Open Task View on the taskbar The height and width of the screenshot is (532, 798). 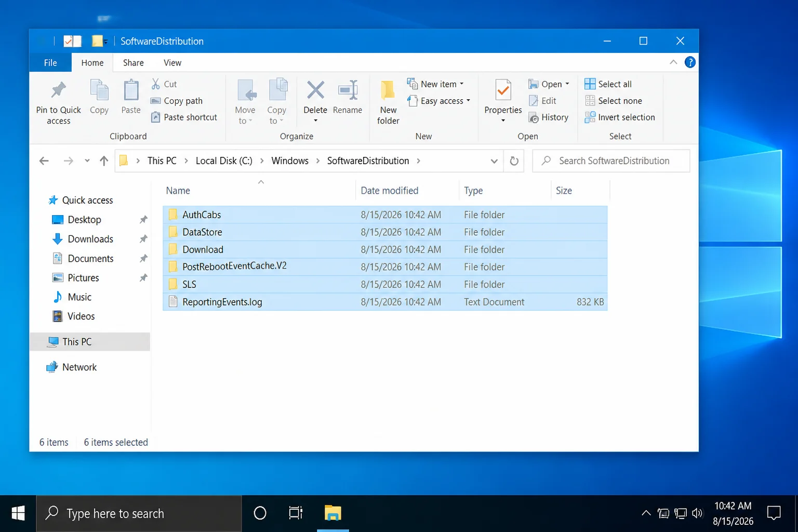pos(296,514)
